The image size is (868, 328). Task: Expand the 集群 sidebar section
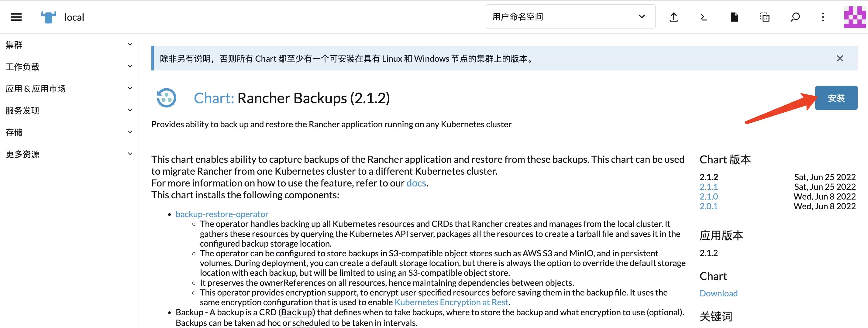(69, 45)
